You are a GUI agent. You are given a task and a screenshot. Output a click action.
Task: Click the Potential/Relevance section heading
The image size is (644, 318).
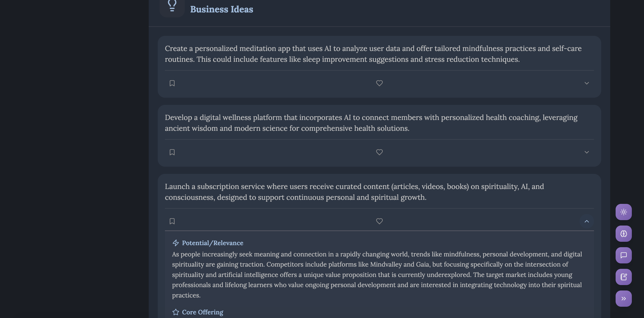[212, 243]
